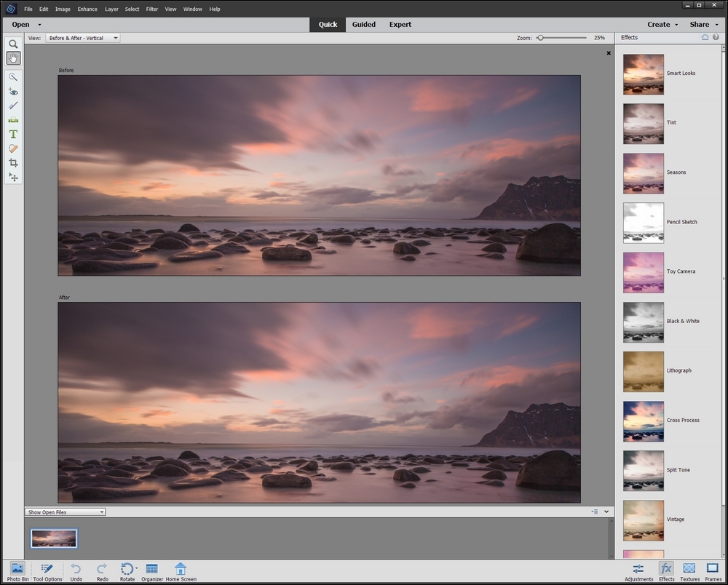Image resolution: width=728 pixels, height=585 pixels.
Task: Select the Straighten tool
Action: tap(13, 120)
